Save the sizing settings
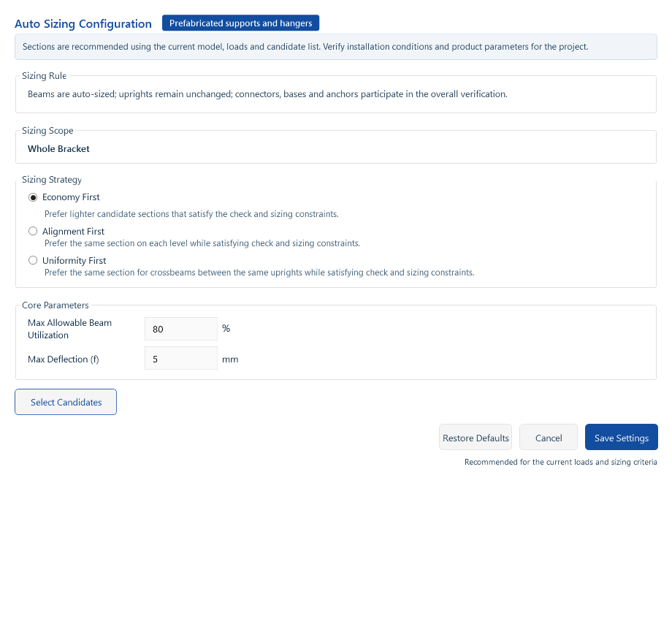 coord(622,438)
